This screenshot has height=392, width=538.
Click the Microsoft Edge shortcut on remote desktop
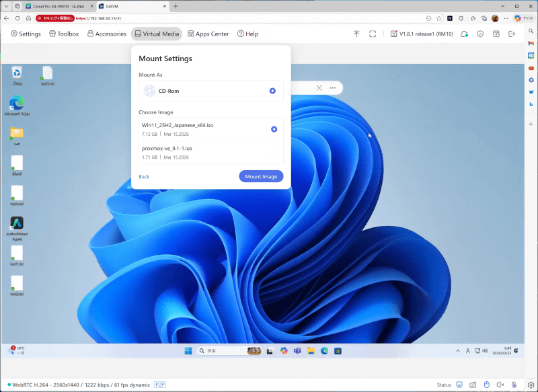[17, 106]
